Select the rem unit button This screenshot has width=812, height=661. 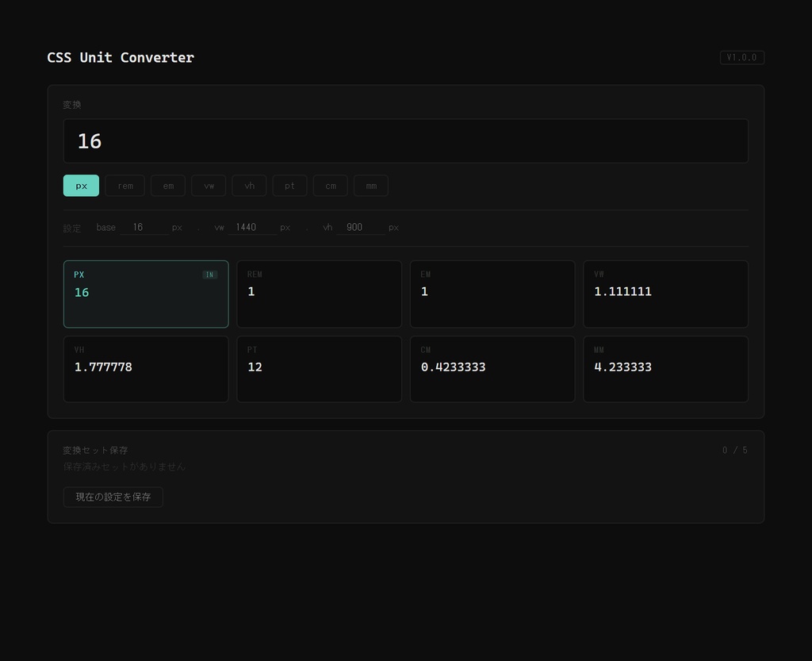124,186
